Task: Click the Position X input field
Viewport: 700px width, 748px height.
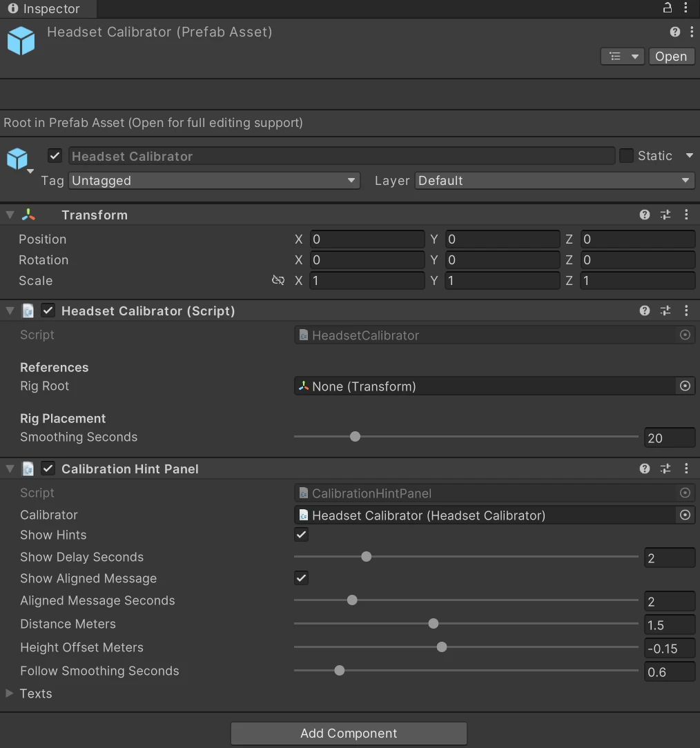Action: 367,239
